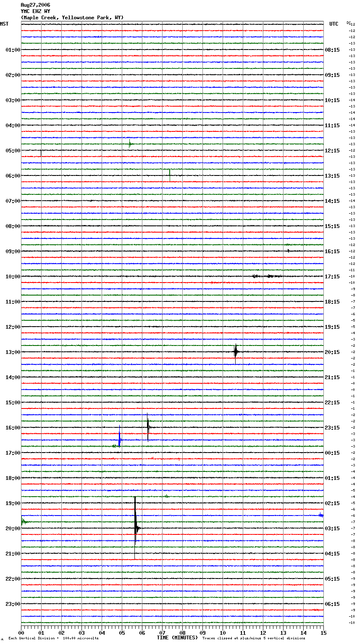
Task: Select the 06:00 MST time label
Action: point(13,176)
